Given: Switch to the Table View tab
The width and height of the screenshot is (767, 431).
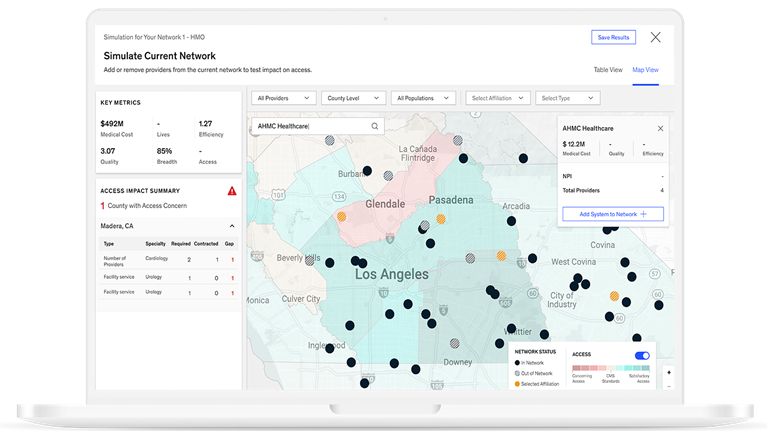Looking at the screenshot, I should [608, 70].
